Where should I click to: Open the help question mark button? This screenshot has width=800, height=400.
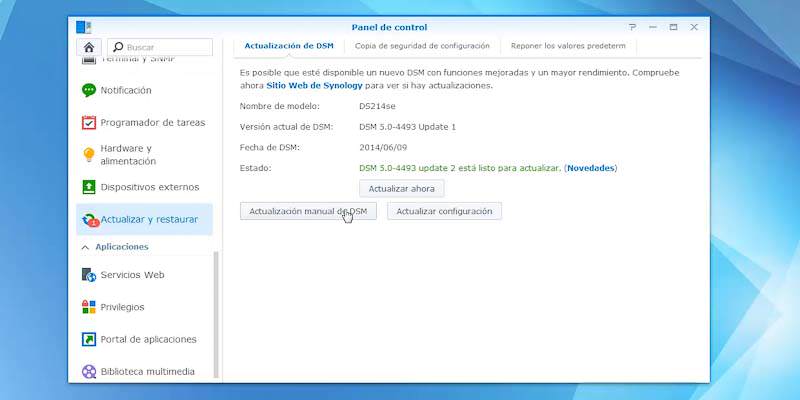point(633,27)
